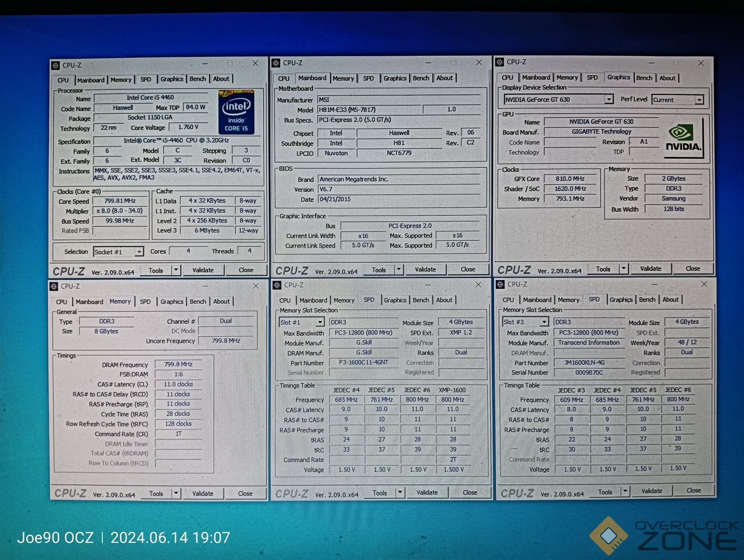Click Tools button in the Mainboard window
Screen dimensions: 744x560
pyautogui.click(x=379, y=270)
